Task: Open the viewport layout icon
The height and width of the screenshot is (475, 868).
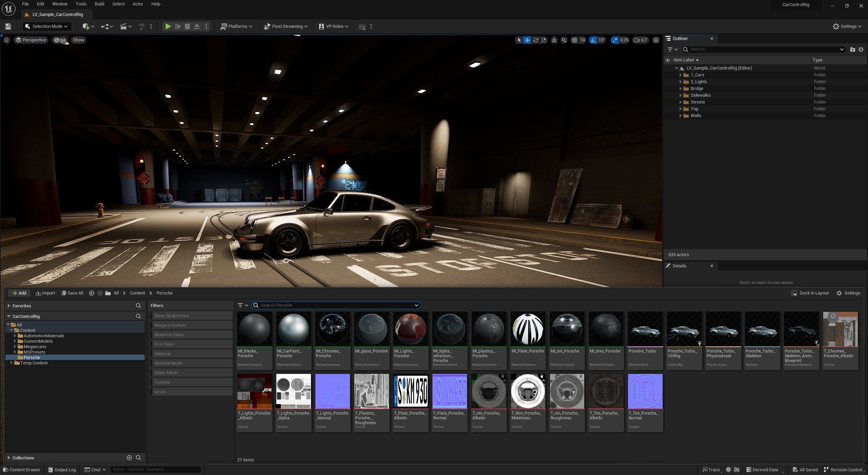Action: [656, 40]
